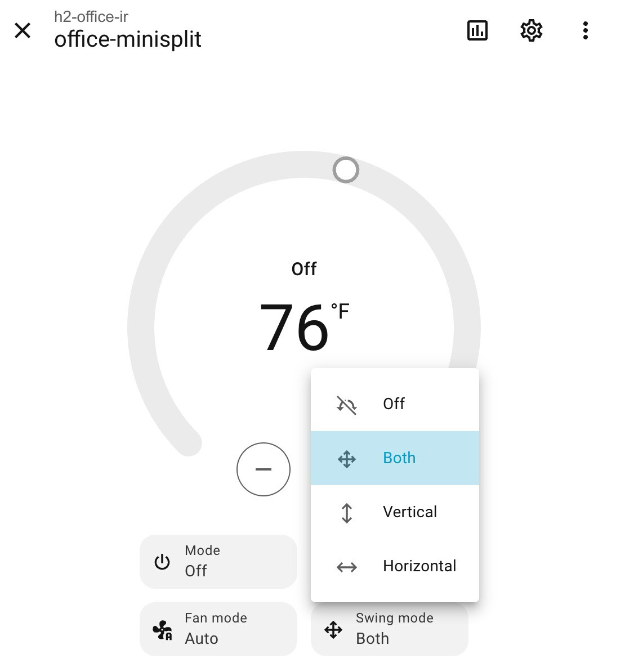This screenshot has height=672, width=625.
Task: Click the h2-office-ir device name
Action: point(91,16)
